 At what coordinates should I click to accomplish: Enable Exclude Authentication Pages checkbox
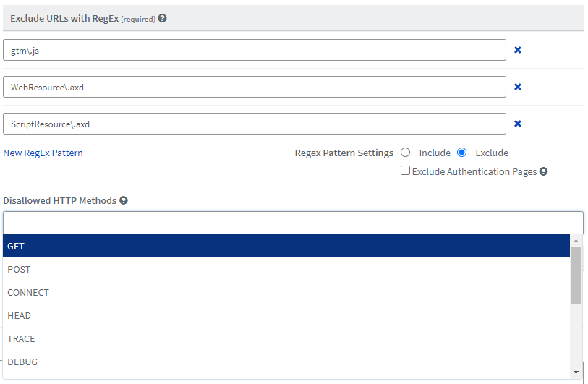tap(405, 171)
